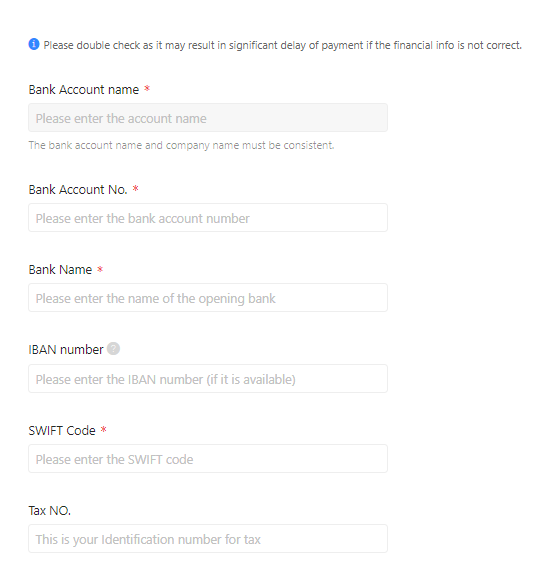This screenshot has width=558, height=579.
Task: Open the IBAN number help tooltip icon
Action: tap(113, 349)
